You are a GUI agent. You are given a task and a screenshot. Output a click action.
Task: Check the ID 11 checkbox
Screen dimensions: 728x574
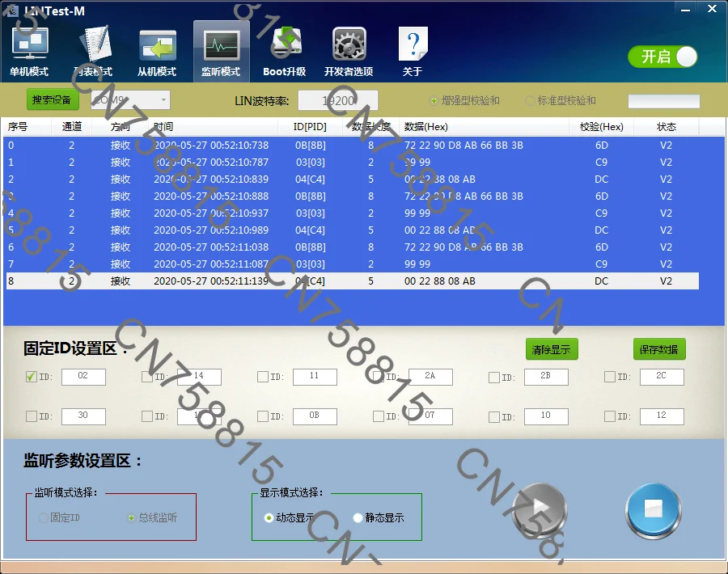[x=263, y=377]
